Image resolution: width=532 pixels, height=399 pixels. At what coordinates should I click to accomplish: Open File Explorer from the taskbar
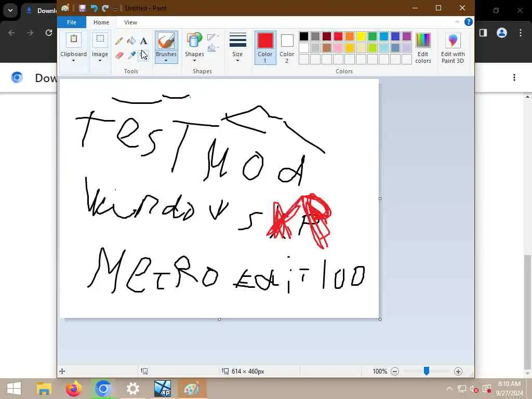click(44, 389)
